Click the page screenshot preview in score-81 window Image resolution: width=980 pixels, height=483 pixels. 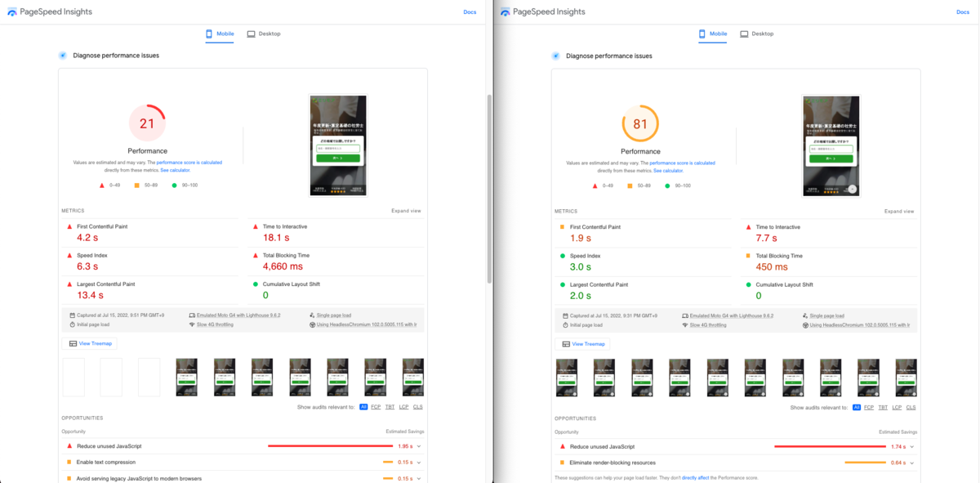click(x=831, y=145)
